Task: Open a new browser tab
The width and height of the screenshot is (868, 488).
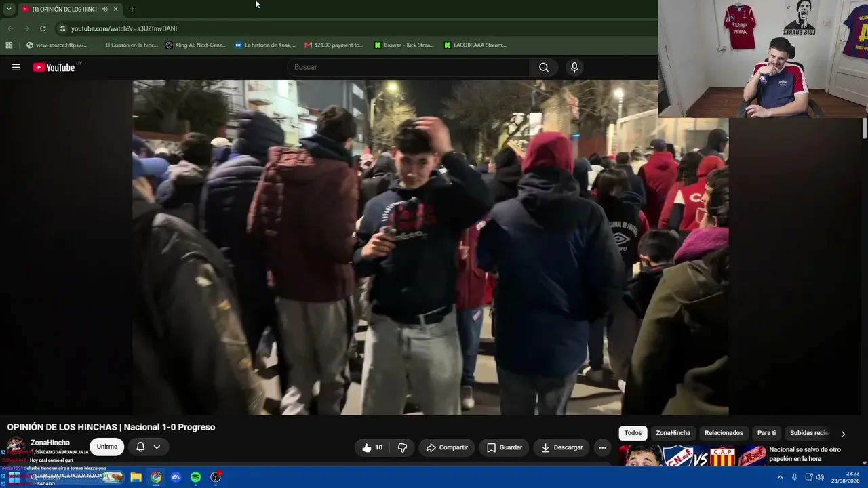Action: click(x=132, y=9)
